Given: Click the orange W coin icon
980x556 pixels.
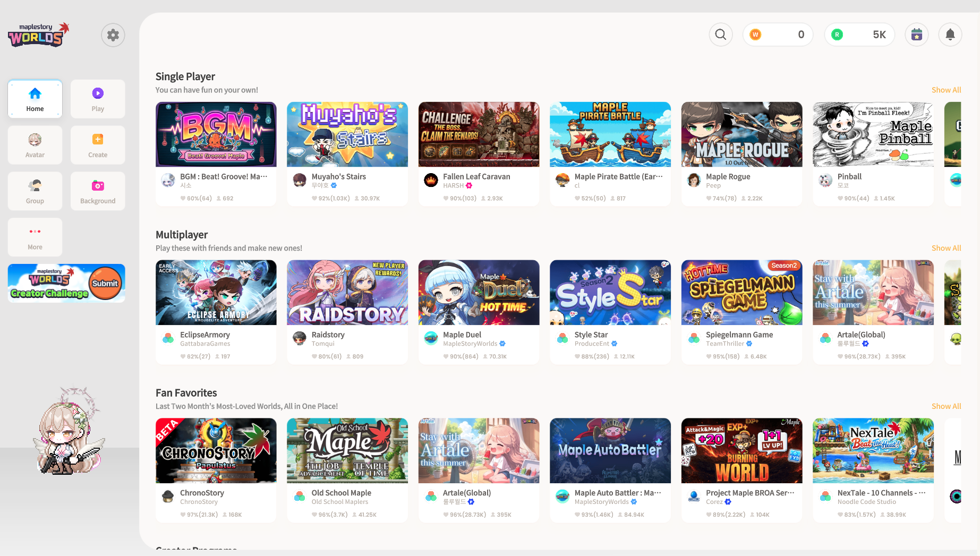Looking at the screenshot, I should (x=755, y=35).
